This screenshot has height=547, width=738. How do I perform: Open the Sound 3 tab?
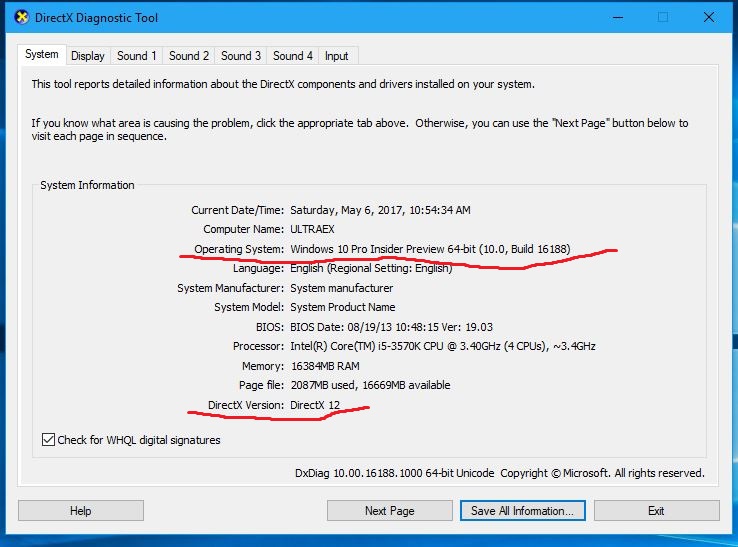coord(241,56)
